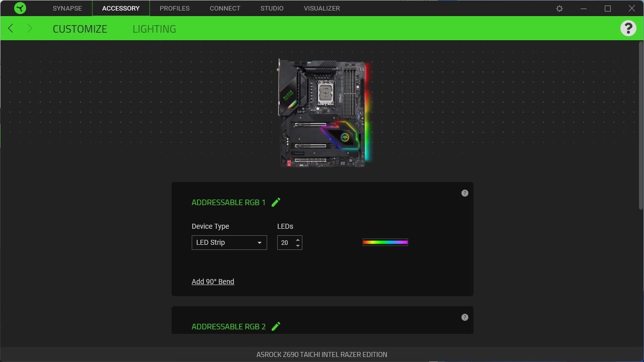Click the Razer logo icon
Image resolution: width=644 pixels, height=362 pixels.
[20, 8]
